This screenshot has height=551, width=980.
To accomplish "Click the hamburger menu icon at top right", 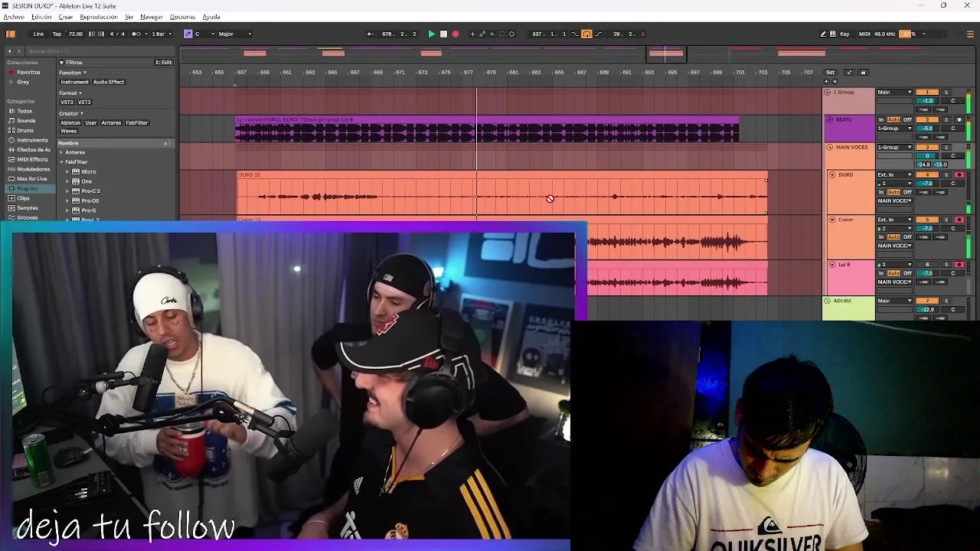I will tap(971, 34).
